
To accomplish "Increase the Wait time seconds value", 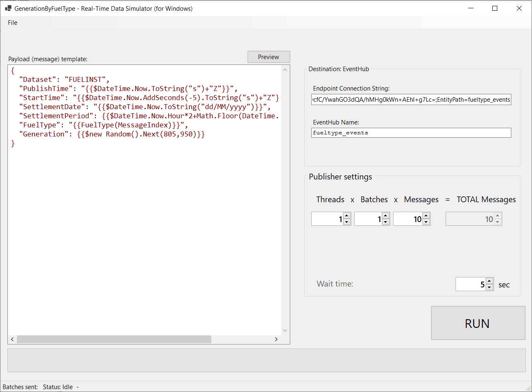I will coord(489,281).
